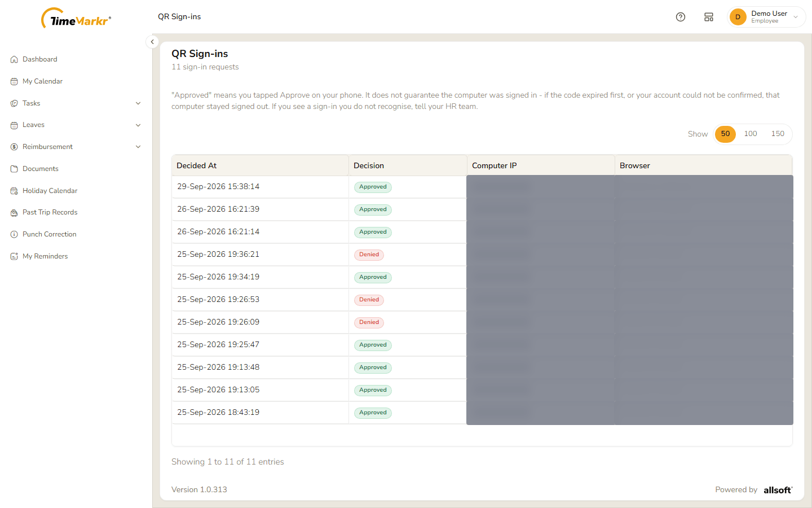Sort by Decided At column header

(260, 165)
